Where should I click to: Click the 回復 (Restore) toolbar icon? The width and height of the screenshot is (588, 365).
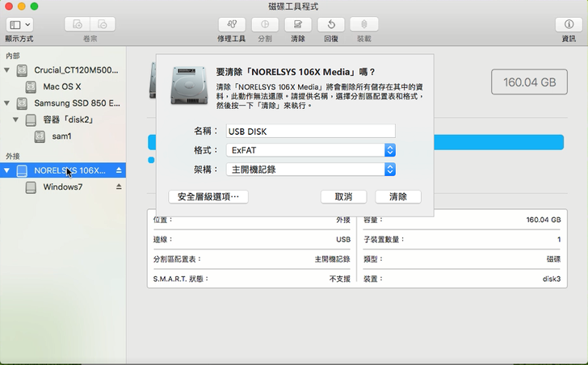(331, 24)
